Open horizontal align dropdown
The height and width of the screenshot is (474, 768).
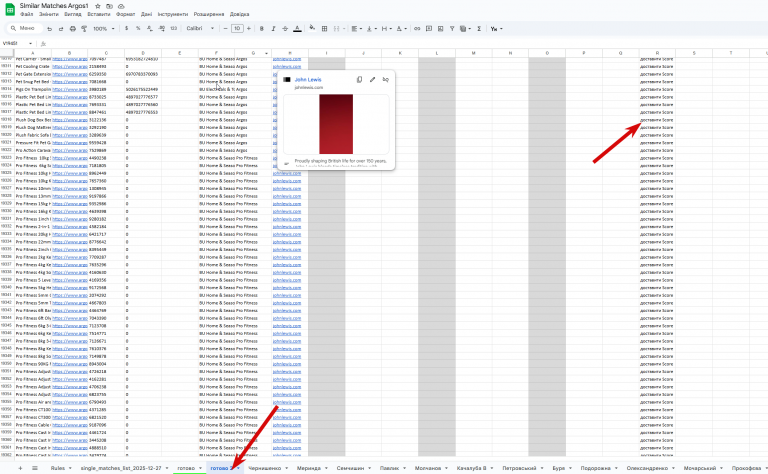pos(356,28)
